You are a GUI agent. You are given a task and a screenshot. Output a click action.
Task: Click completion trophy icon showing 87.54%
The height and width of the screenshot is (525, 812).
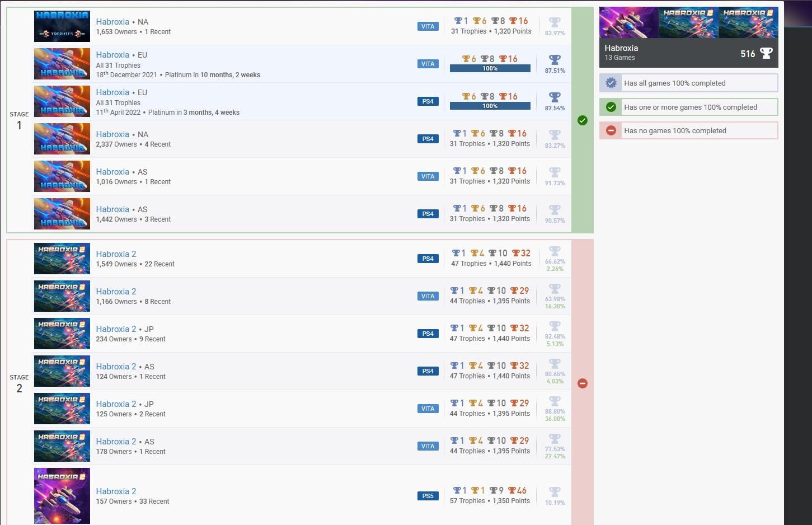tap(555, 97)
